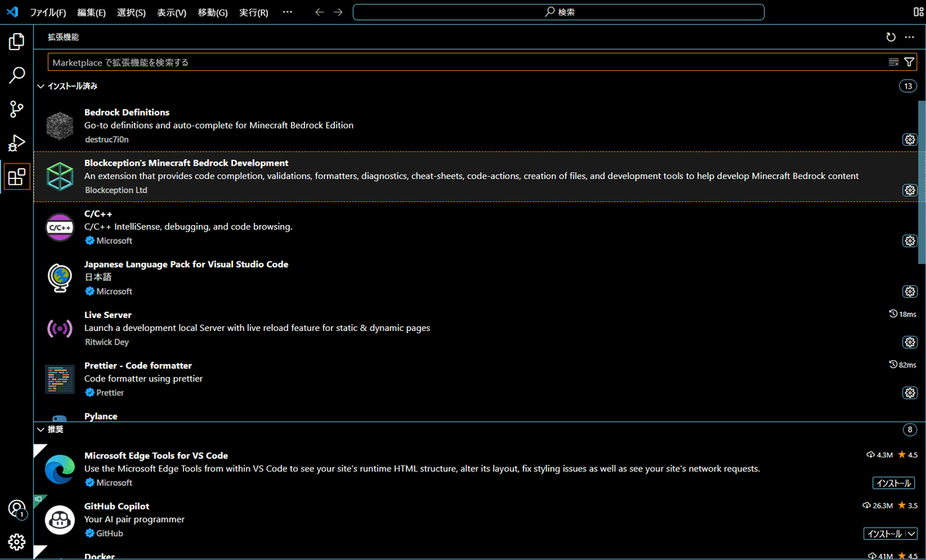Open the ファイル(F) menu
Viewport: 926px width, 560px height.
pyautogui.click(x=47, y=12)
